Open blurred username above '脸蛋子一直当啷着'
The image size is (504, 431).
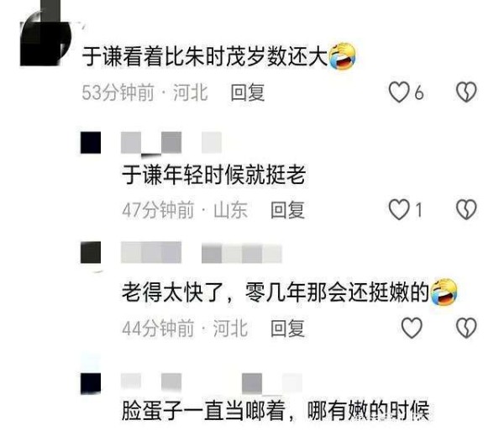click(212, 383)
